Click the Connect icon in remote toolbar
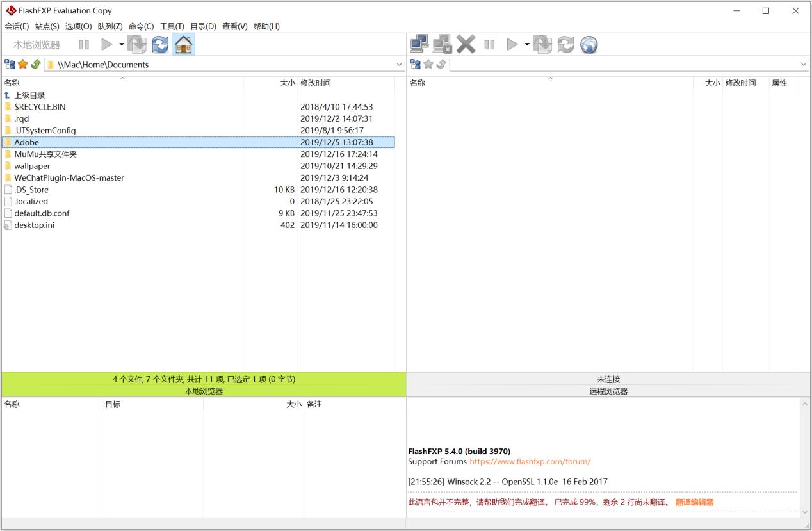 [419, 44]
